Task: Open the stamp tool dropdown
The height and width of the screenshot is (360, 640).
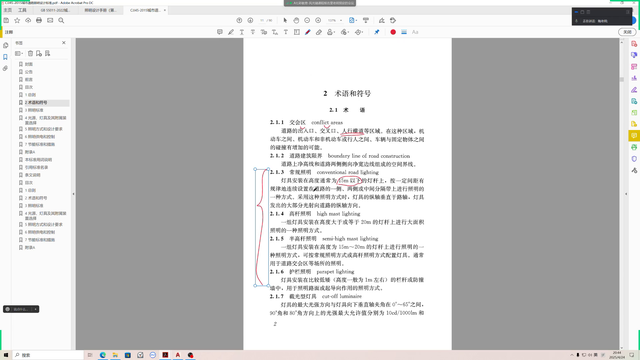Action: 331,32
